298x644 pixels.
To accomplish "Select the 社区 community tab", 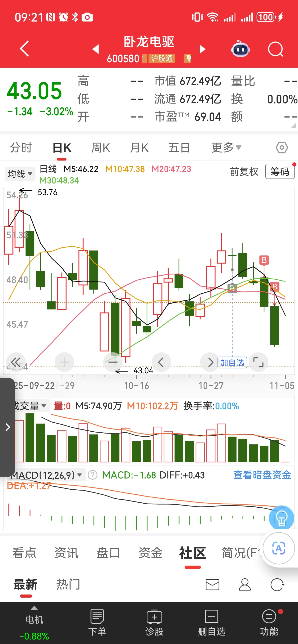I will (193, 553).
